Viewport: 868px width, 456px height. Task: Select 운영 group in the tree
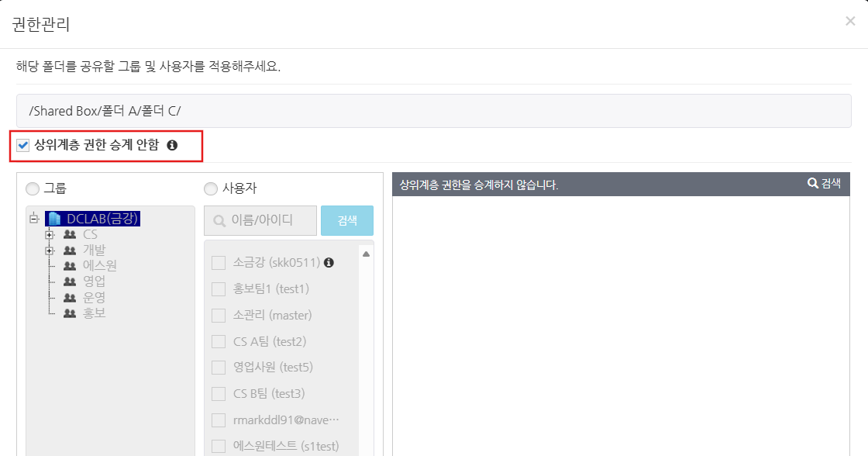[x=94, y=298]
